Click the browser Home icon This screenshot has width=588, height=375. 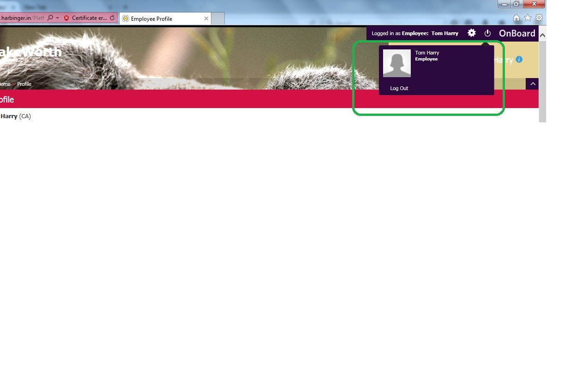pos(516,18)
